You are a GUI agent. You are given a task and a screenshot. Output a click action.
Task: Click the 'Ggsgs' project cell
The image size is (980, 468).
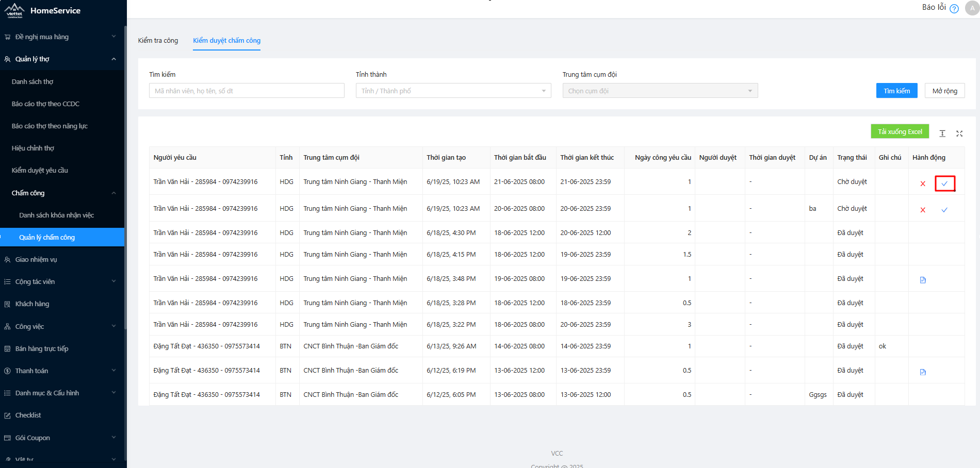tap(818, 394)
